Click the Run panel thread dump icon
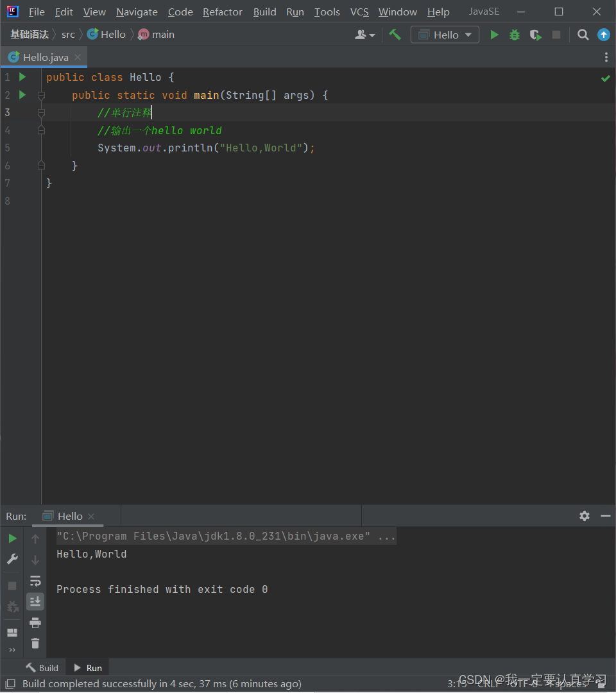This screenshot has width=616, height=693. 12,606
